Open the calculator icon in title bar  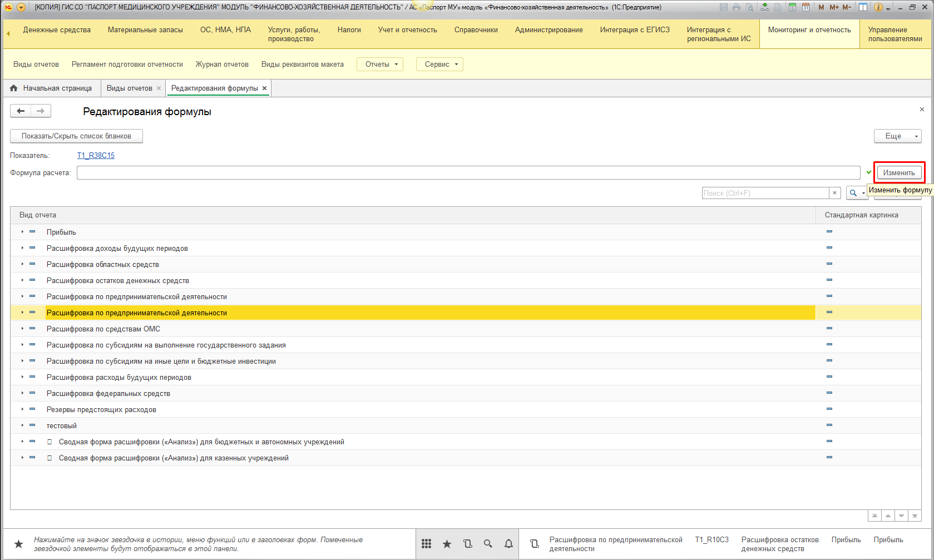pyautogui.click(x=792, y=7)
